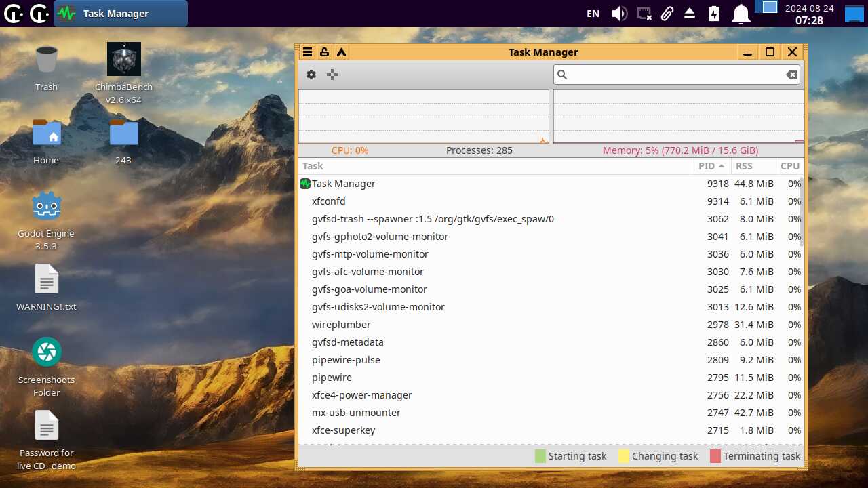Click the second logo launcher in panel

tap(39, 14)
